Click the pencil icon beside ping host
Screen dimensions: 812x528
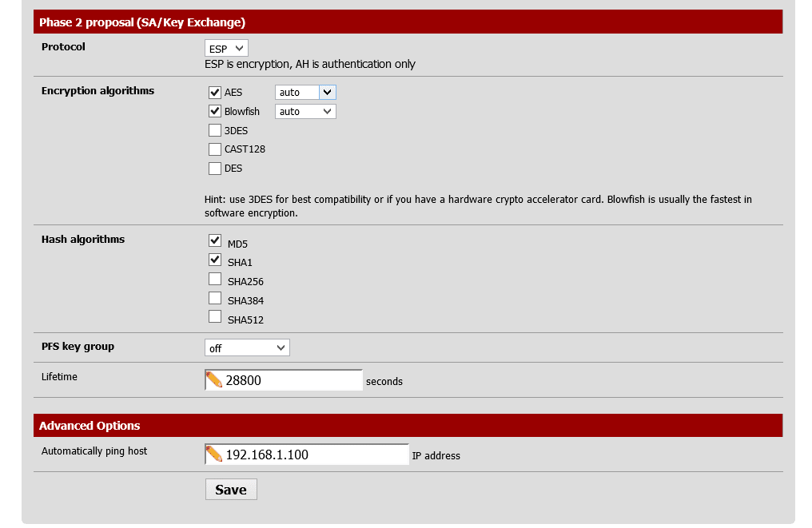point(214,455)
